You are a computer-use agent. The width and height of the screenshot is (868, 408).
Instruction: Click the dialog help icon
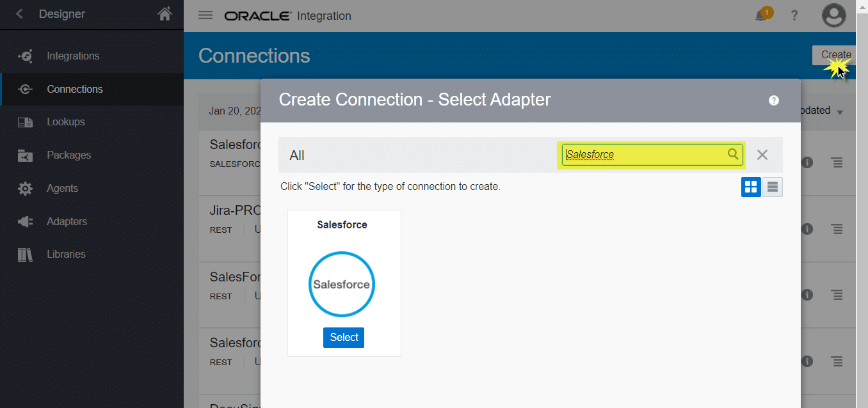[774, 100]
